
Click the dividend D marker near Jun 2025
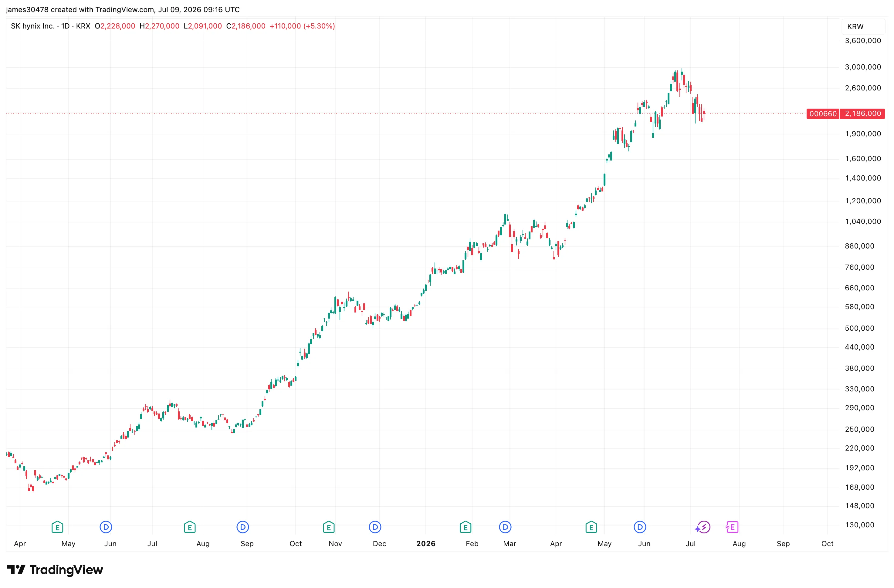pyautogui.click(x=106, y=527)
